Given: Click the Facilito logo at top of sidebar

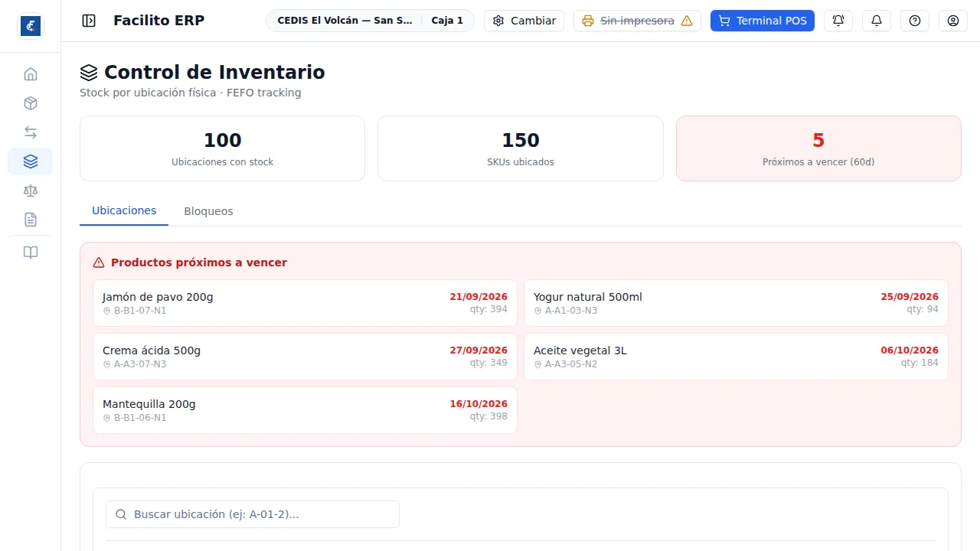Looking at the screenshot, I should click(x=31, y=26).
